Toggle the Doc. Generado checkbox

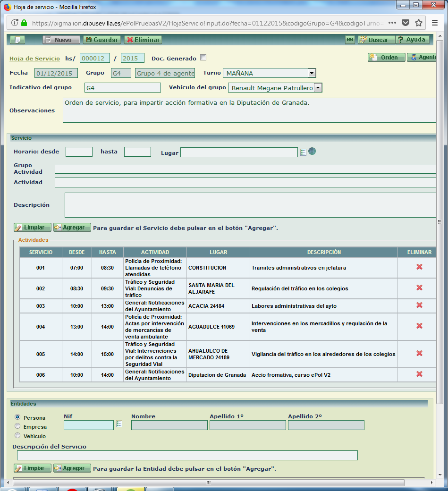point(203,58)
